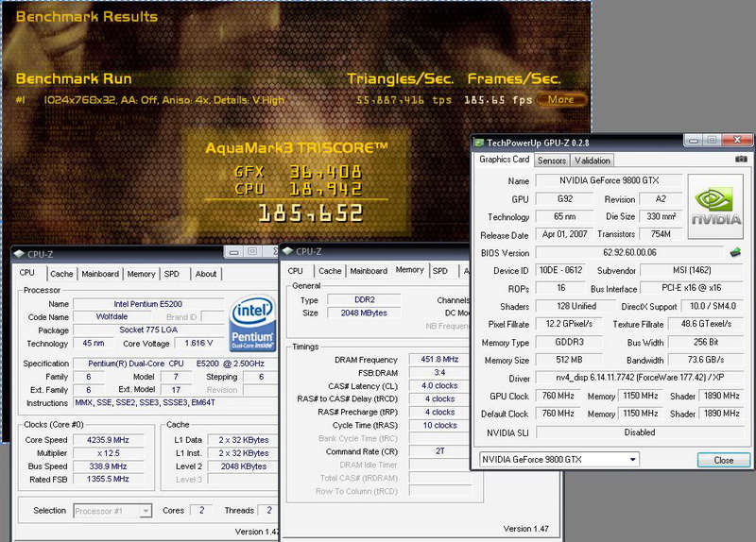
Task: Click the More button in AquaMark3 results
Action: [561, 100]
